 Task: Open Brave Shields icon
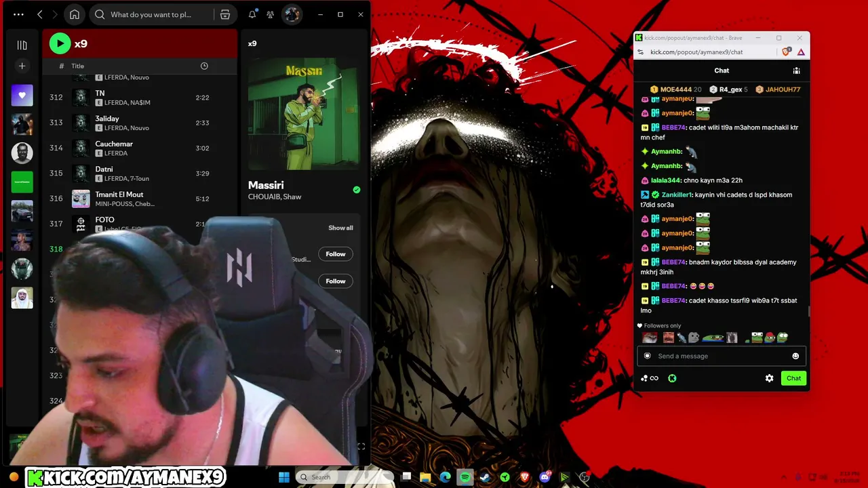point(786,52)
